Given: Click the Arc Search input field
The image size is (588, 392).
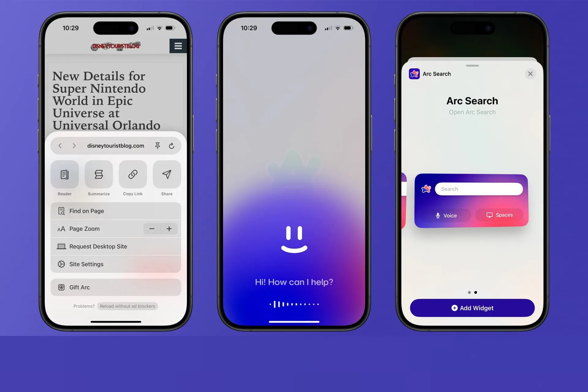Looking at the screenshot, I should point(479,189).
